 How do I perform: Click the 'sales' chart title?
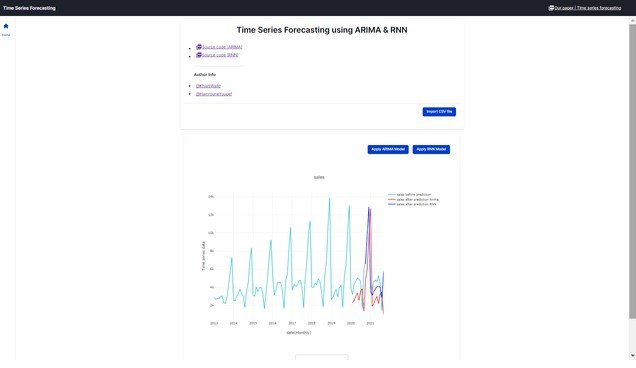tap(319, 177)
